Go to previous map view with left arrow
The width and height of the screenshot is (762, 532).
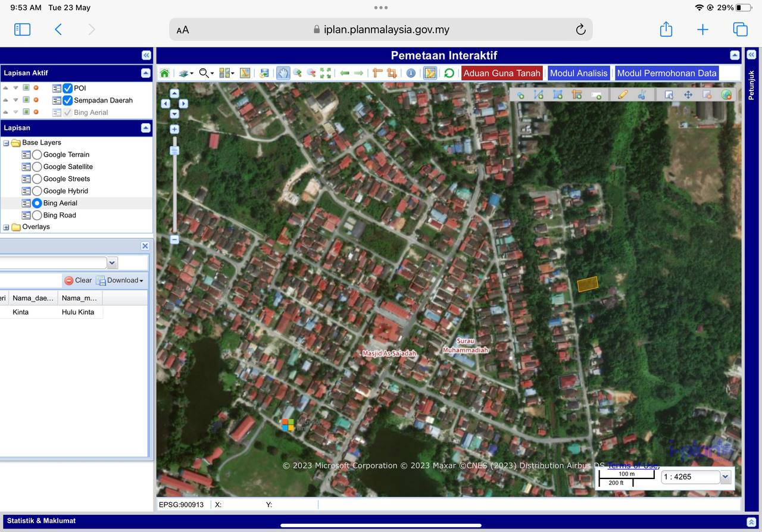coord(345,73)
